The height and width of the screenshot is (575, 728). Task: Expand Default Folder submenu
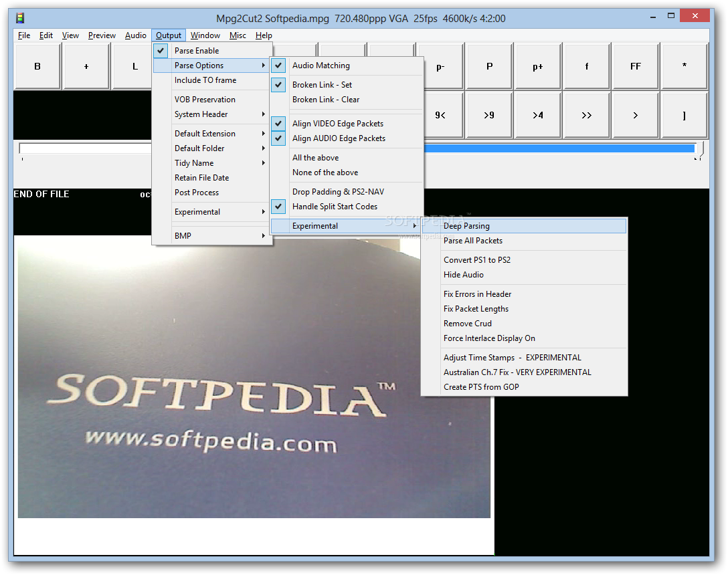(212, 148)
